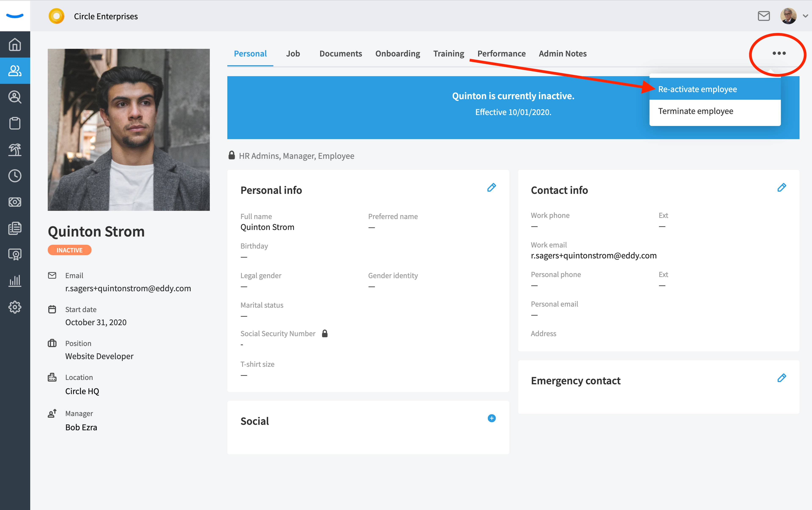Click Quinton Strom's profile photo
This screenshot has height=510, width=812.
[129, 130]
